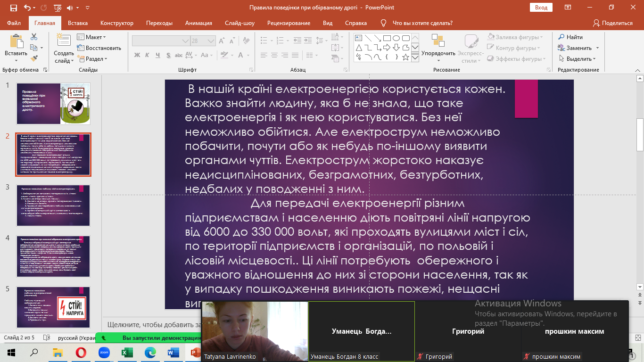644x362 pixels.
Task: Pick the triangle shape in gallery
Action: 358,48
